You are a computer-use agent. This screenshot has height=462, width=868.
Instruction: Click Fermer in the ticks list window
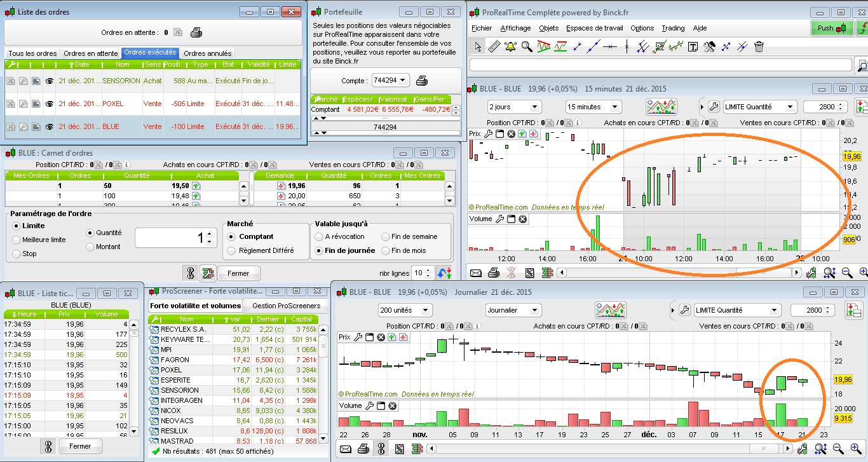pyautogui.click(x=80, y=446)
